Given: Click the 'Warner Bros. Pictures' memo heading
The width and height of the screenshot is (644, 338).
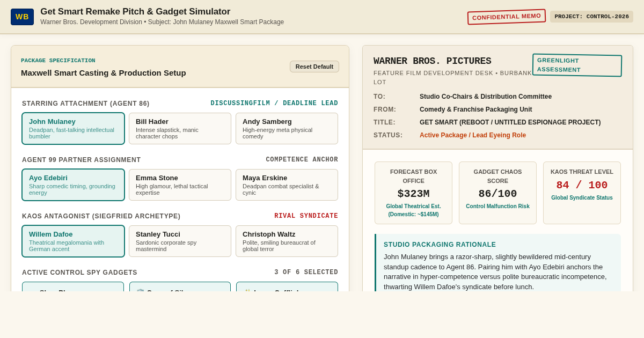Looking at the screenshot, I should pos(433,61).
